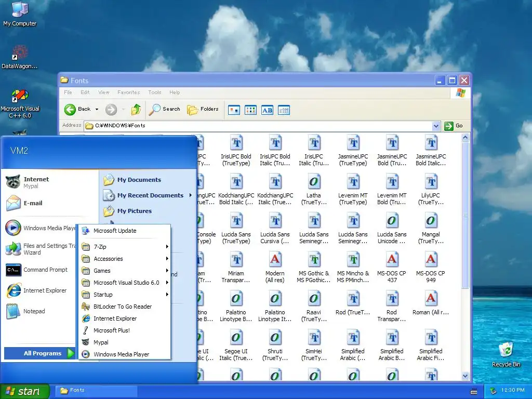
Task: Launch Windows Media Player in programs list
Action: click(x=125, y=354)
